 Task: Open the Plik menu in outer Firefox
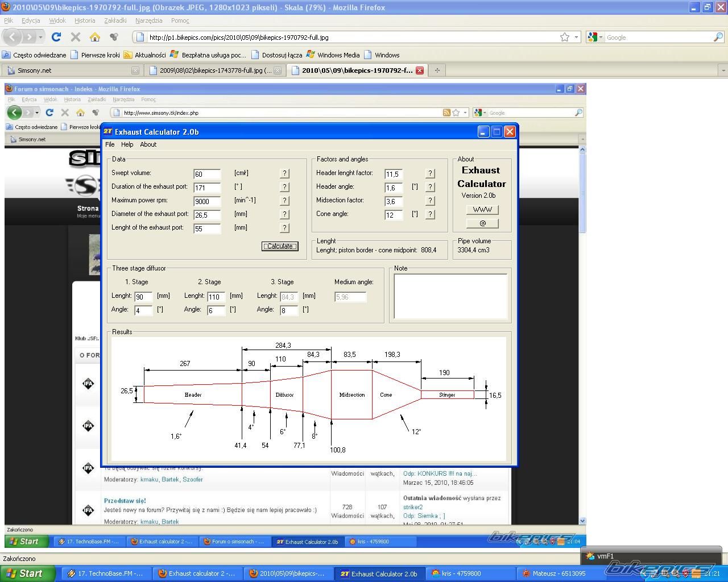[x=9, y=20]
